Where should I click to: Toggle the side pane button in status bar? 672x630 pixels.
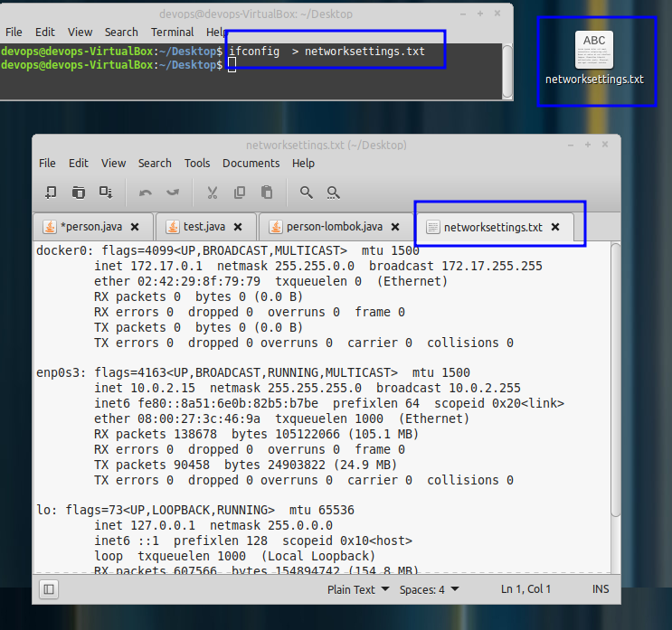click(49, 589)
